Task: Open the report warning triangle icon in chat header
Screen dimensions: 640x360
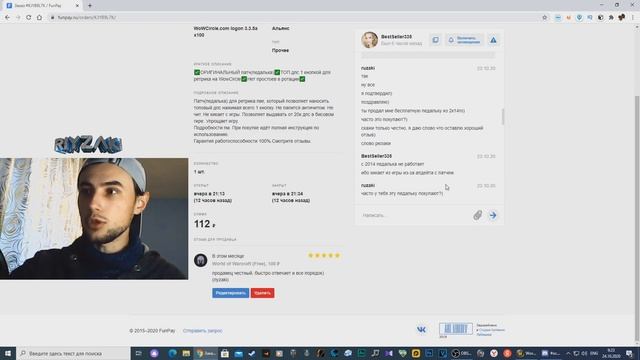Action: point(493,40)
